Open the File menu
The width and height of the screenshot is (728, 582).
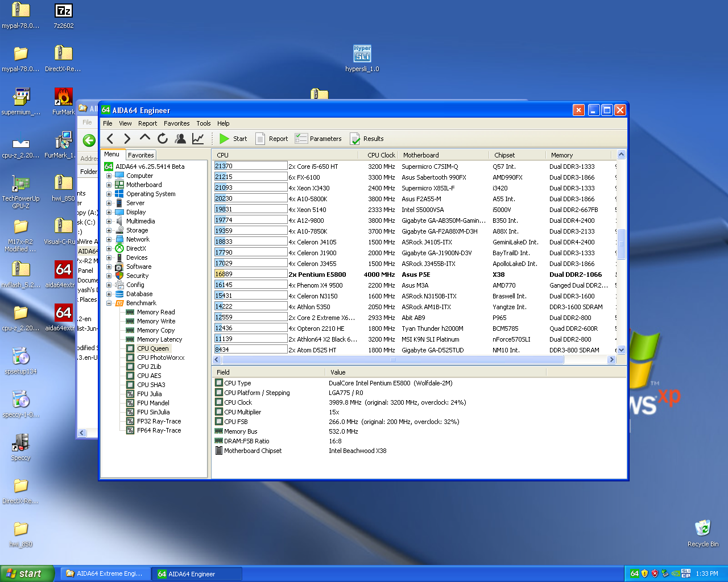click(107, 123)
